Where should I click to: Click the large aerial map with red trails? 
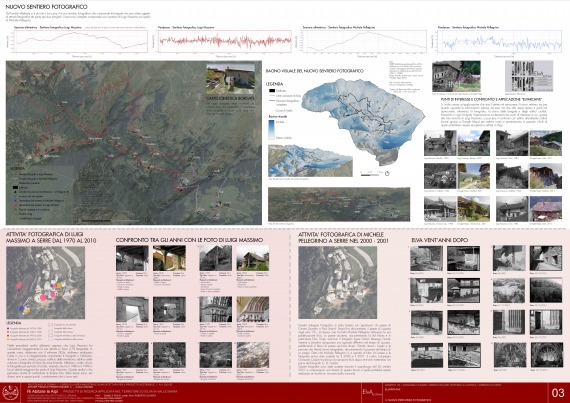tap(134, 142)
